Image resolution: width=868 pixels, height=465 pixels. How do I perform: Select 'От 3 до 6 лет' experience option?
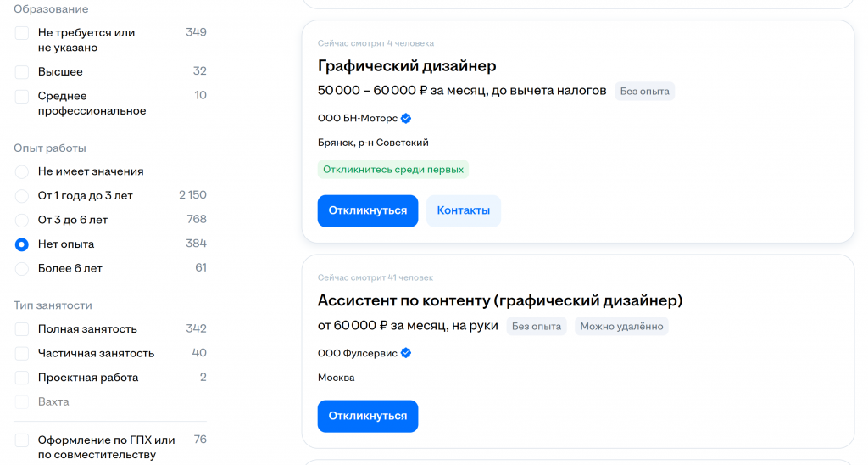coord(21,221)
